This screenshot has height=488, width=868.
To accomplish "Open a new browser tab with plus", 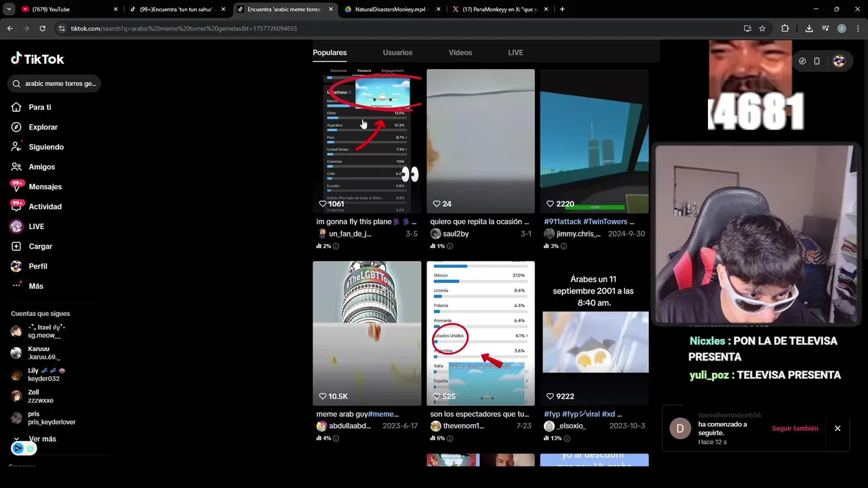I will (562, 9).
